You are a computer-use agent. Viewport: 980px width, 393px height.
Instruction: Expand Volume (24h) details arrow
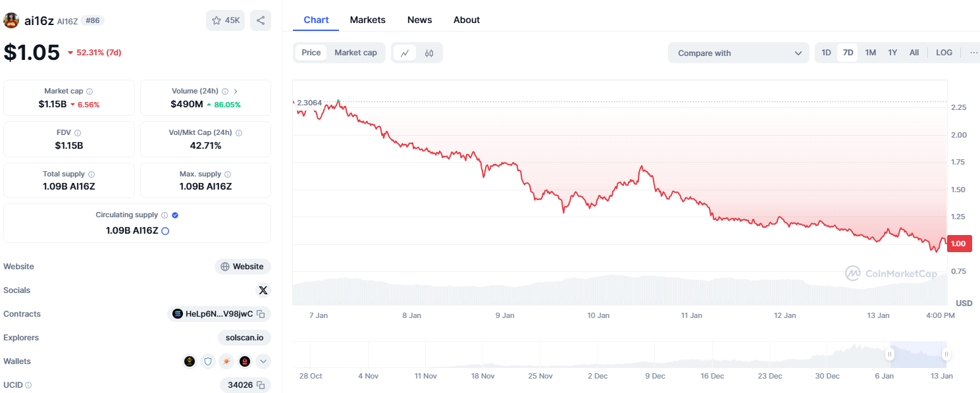coord(236,92)
